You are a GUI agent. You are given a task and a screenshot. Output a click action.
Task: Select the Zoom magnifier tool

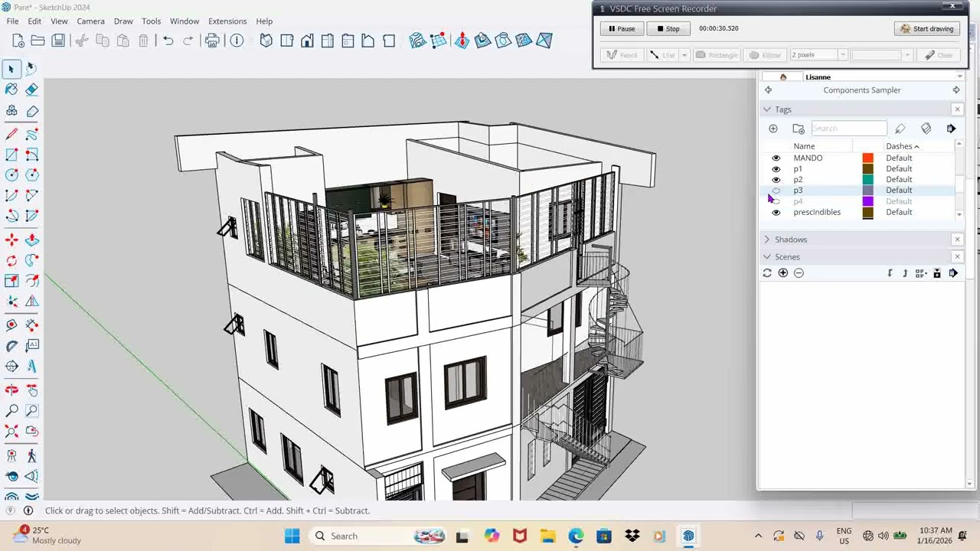[11, 411]
